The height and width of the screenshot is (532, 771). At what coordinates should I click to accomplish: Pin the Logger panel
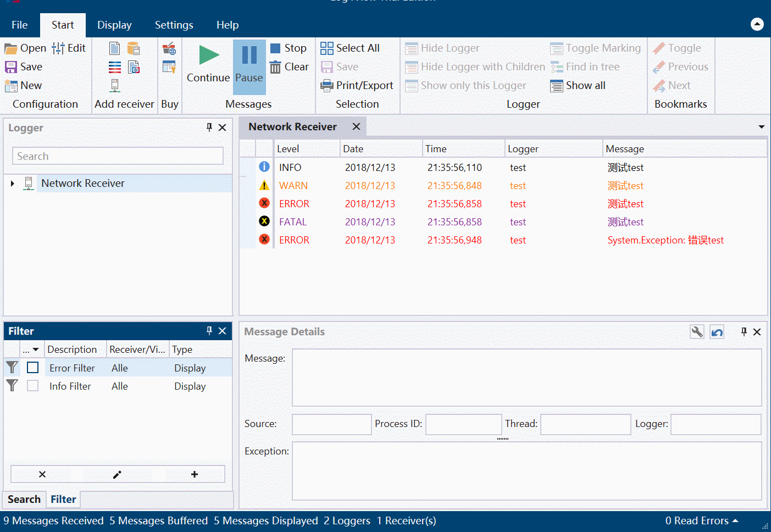click(x=209, y=128)
